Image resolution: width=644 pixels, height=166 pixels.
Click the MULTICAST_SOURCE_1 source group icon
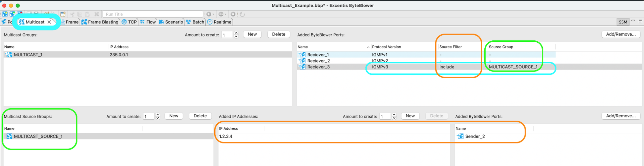(9, 136)
